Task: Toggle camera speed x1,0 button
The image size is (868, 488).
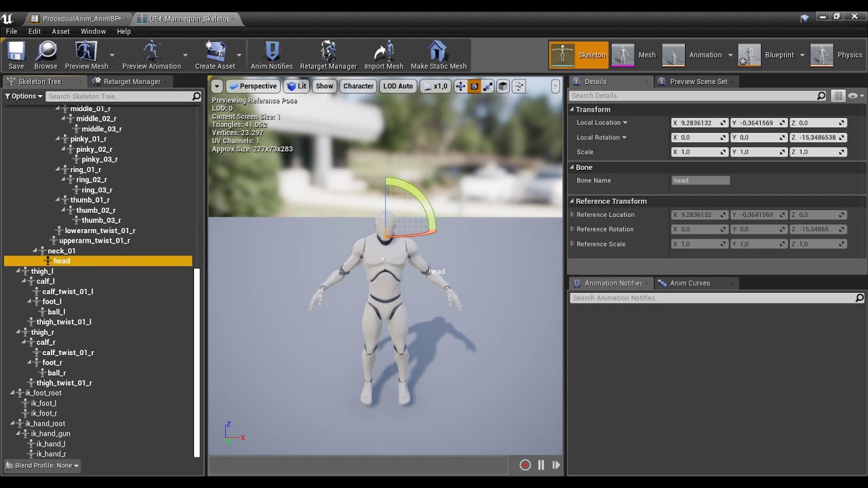Action: pyautogui.click(x=435, y=86)
